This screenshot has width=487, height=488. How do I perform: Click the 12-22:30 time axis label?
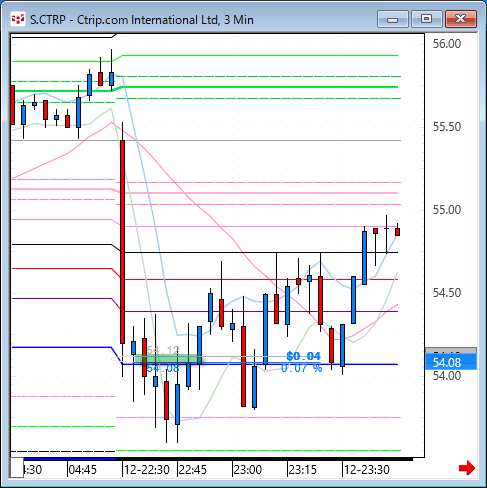(147, 470)
